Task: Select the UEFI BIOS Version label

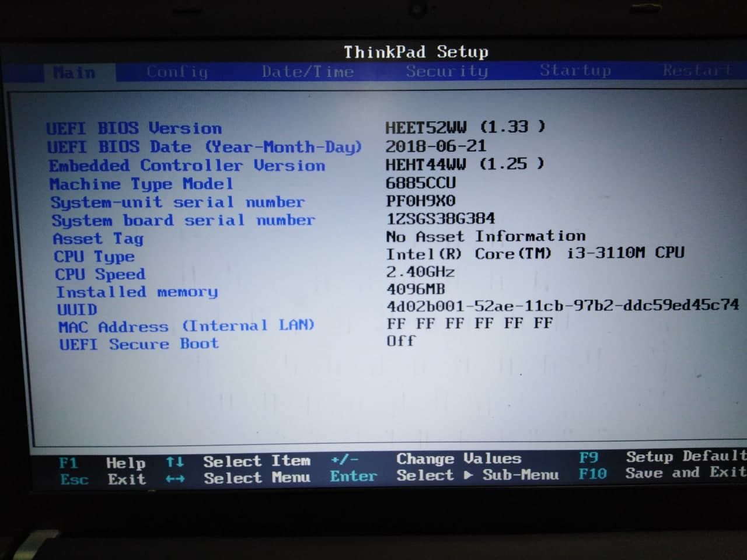Action: 134,128
